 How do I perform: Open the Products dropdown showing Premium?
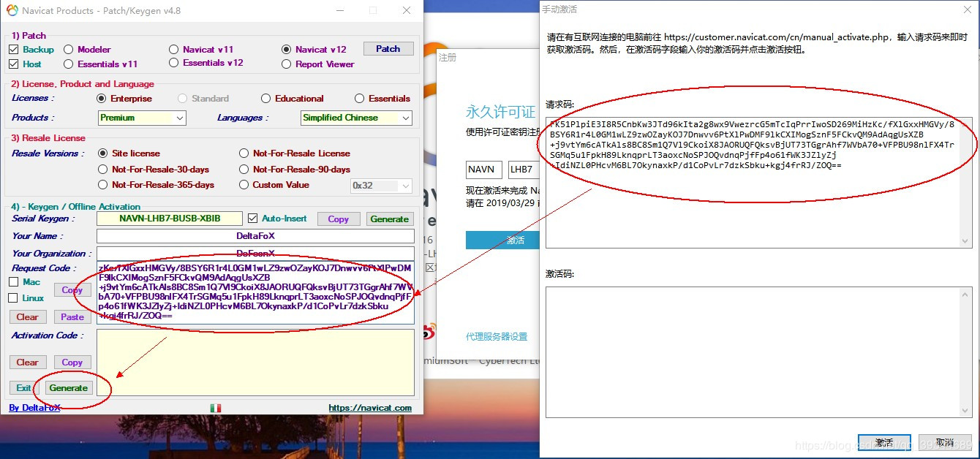142,118
